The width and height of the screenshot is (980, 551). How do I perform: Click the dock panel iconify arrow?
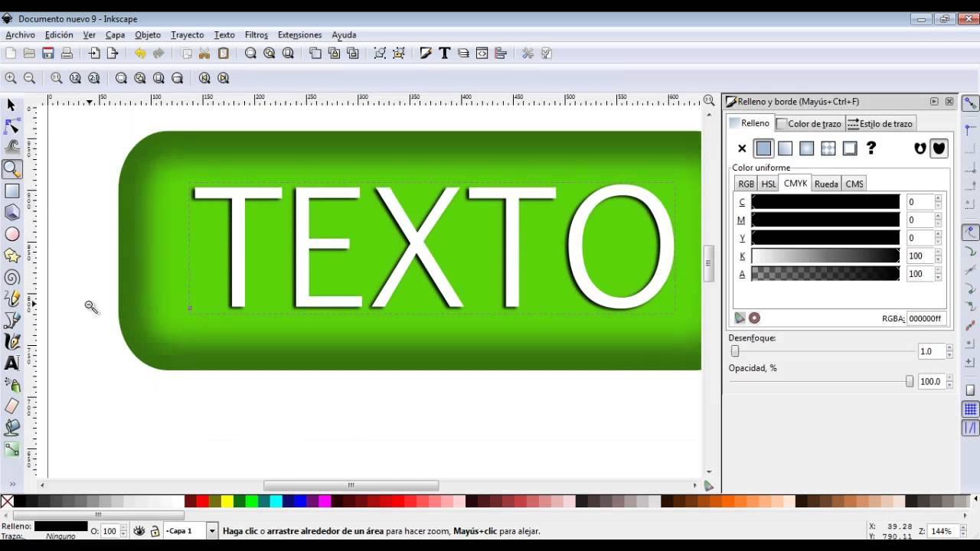934,101
